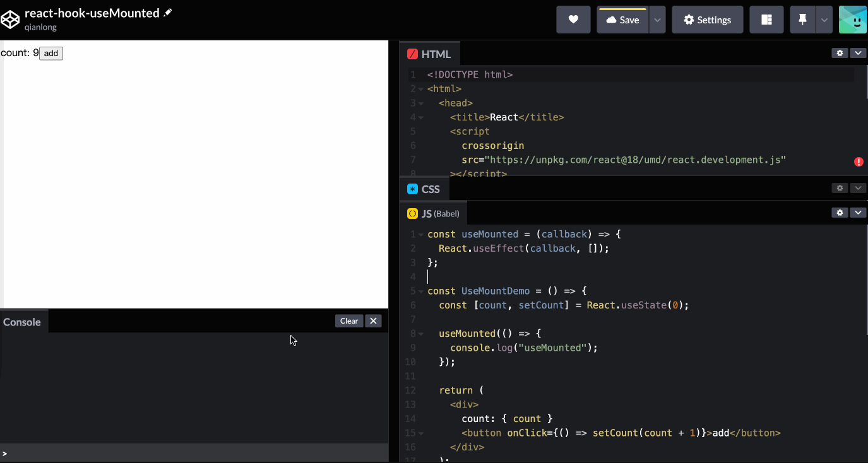Click the 'return (' line in JS
The width and height of the screenshot is (868, 463).
tap(461, 390)
